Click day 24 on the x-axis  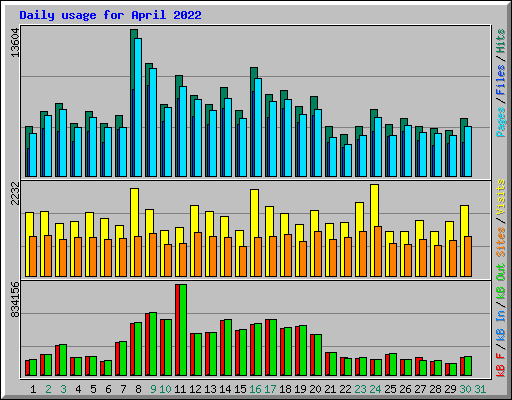coord(375,389)
